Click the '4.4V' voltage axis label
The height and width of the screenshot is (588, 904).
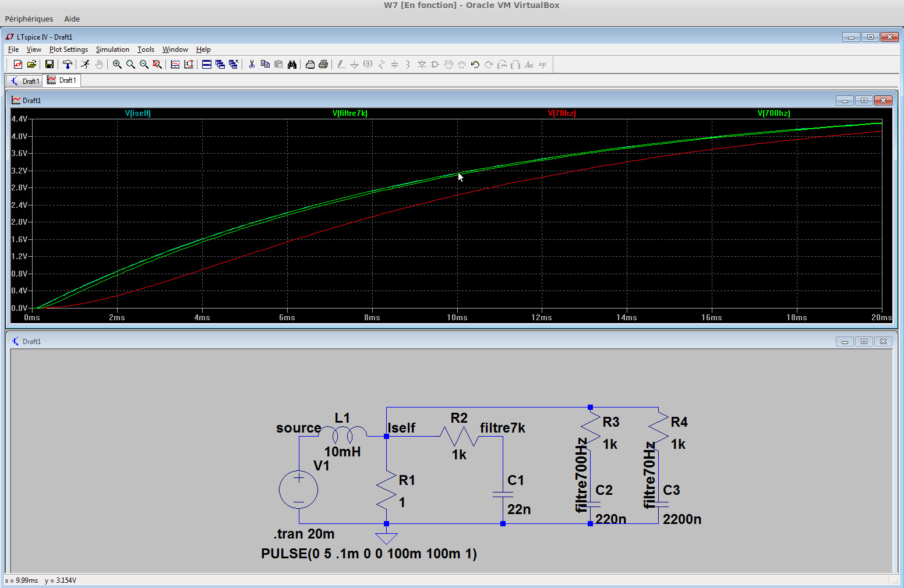pyautogui.click(x=19, y=119)
